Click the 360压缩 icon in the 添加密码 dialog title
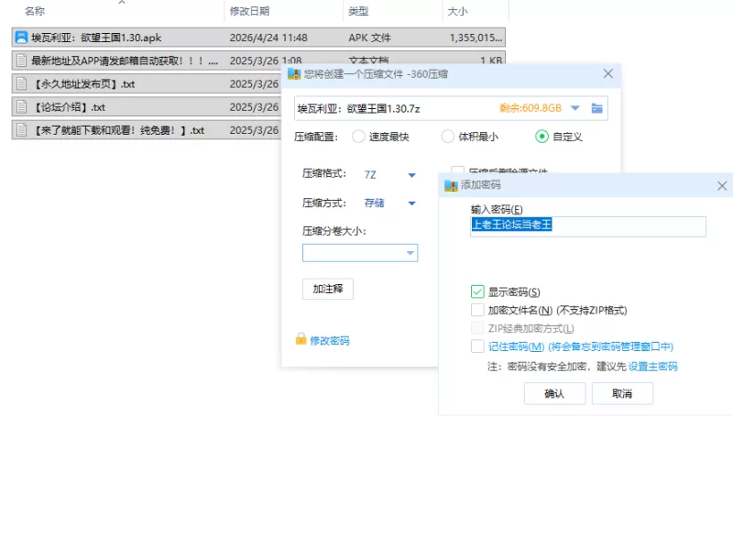The height and width of the screenshot is (560, 733). [451, 185]
